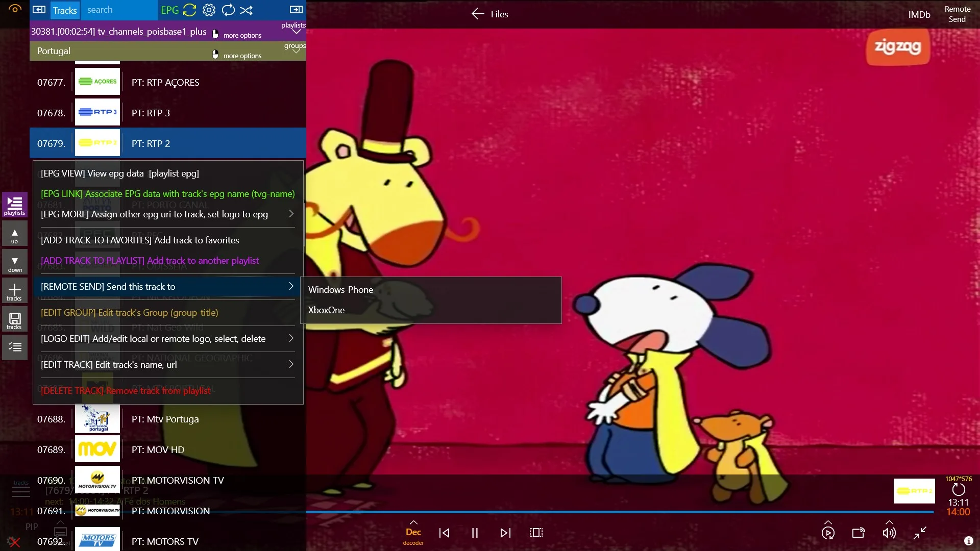This screenshot has height=551, width=980.
Task: Select channel PT: MOTORVISION TV
Action: pos(168,480)
